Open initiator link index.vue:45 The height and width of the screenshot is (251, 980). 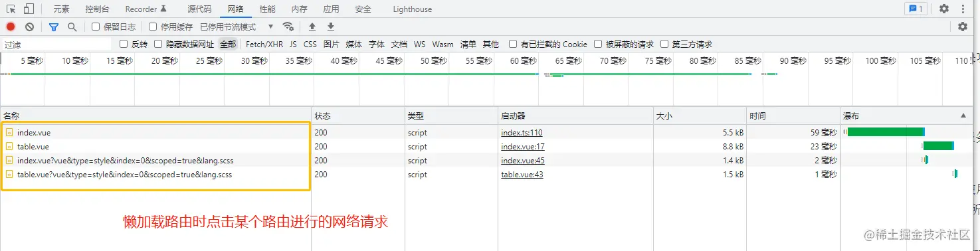pos(523,161)
